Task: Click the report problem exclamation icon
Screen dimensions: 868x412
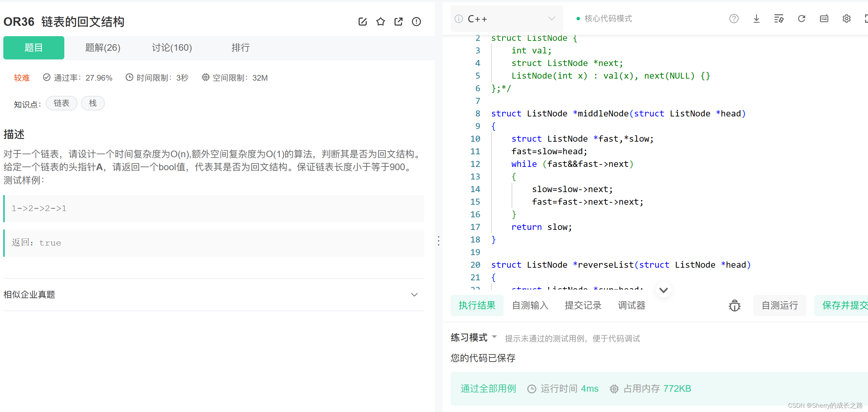Action: 416,22
